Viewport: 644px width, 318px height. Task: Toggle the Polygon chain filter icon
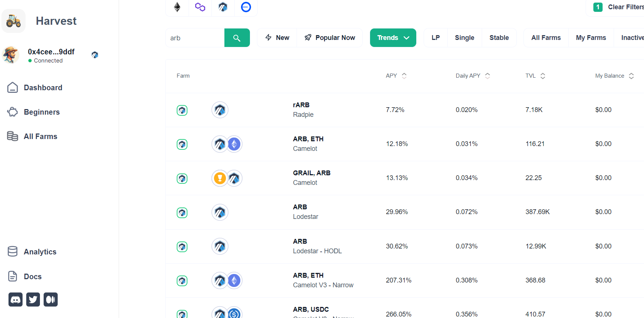(200, 7)
